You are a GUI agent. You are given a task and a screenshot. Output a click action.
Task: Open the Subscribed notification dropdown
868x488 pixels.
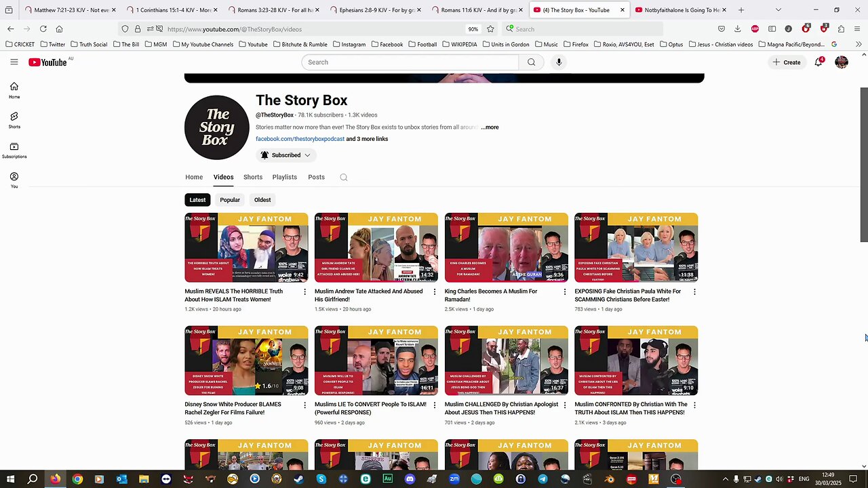(x=286, y=155)
